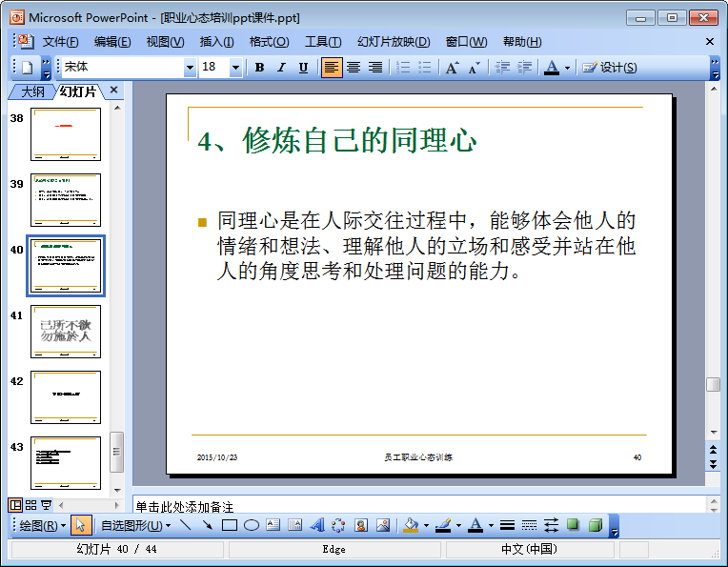Select the Line drawing tool
728x567 pixels.
[185, 526]
